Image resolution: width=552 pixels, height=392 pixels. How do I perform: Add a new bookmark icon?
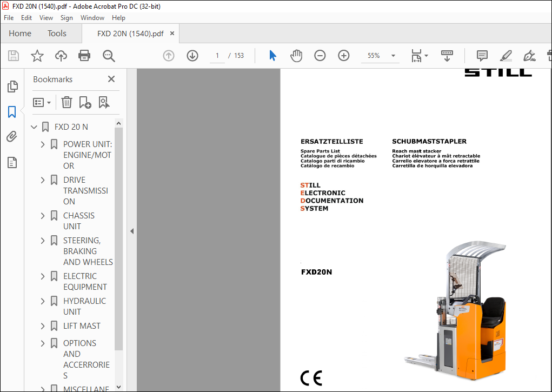tap(85, 103)
